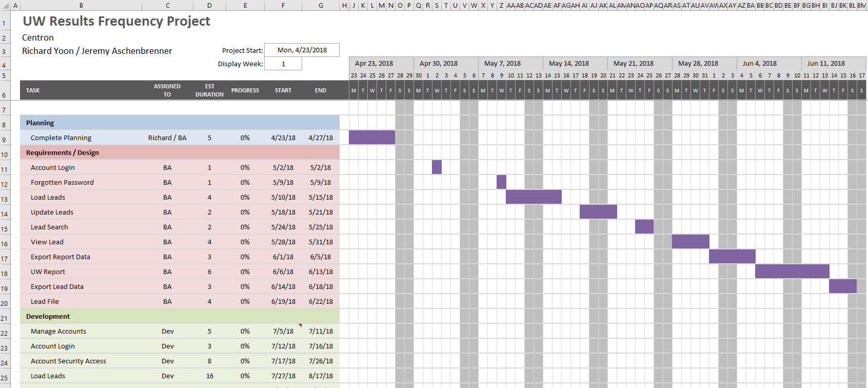
Task: Select column C header
Action: tap(167, 5)
